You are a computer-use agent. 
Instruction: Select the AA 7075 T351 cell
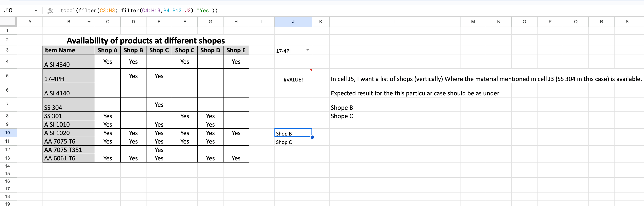(x=69, y=150)
